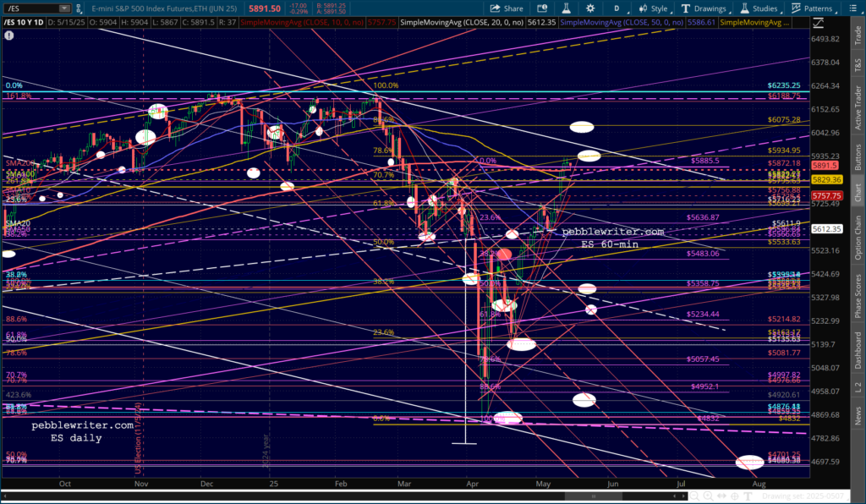Open the Drawing set: 2025-0507 selector
The image size is (866, 504).
[x=806, y=496]
